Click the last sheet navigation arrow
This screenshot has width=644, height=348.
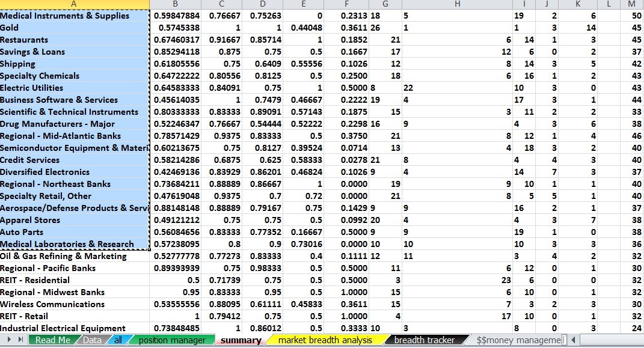(20, 340)
